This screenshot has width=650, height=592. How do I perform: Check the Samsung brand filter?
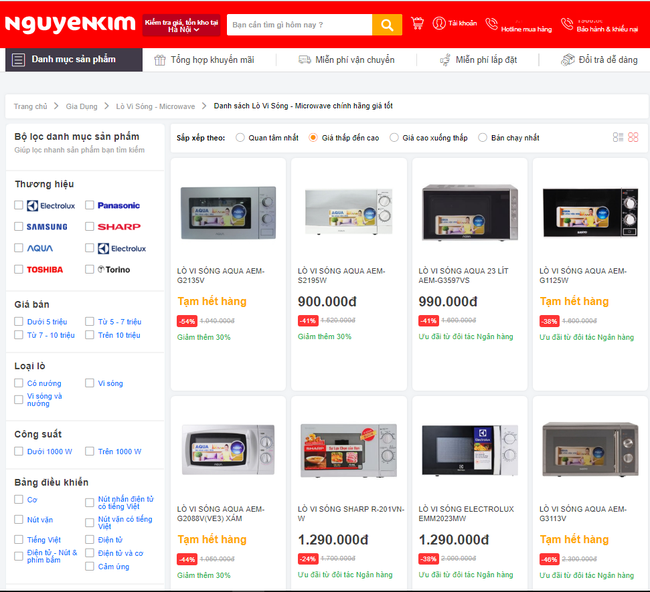(x=19, y=226)
